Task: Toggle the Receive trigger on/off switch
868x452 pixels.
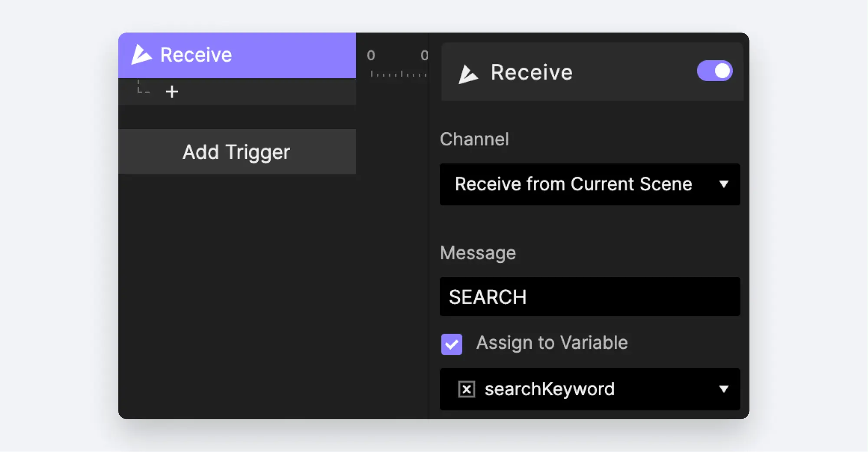Action: [x=714, y=71]
